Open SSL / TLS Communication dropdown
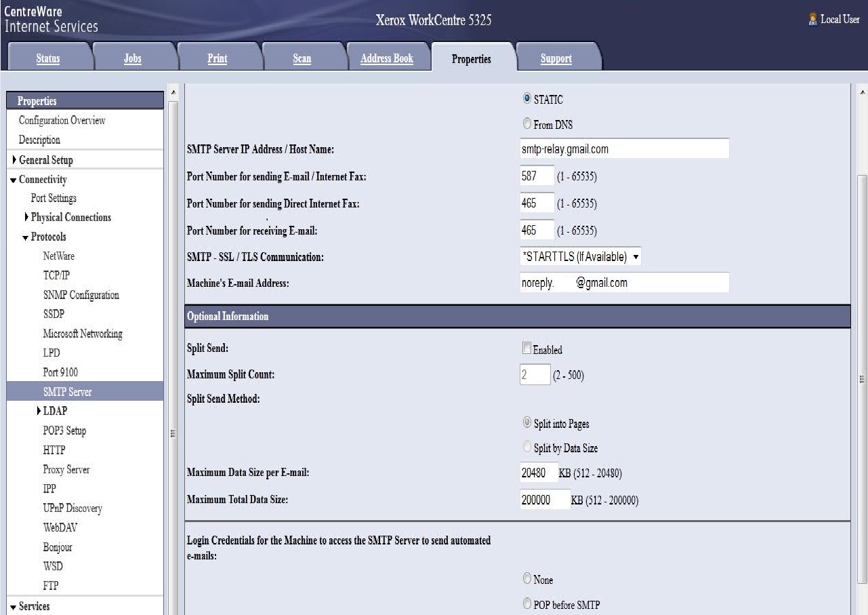The height and width of the screenshot is (615, 868). 580,257
